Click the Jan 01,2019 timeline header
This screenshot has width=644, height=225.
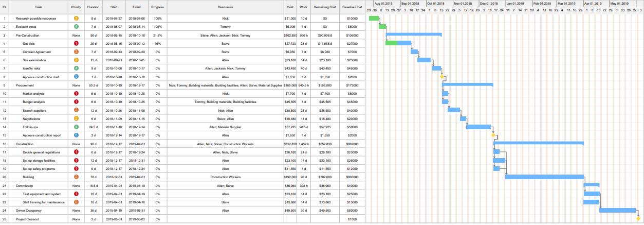tap(515, 4)
